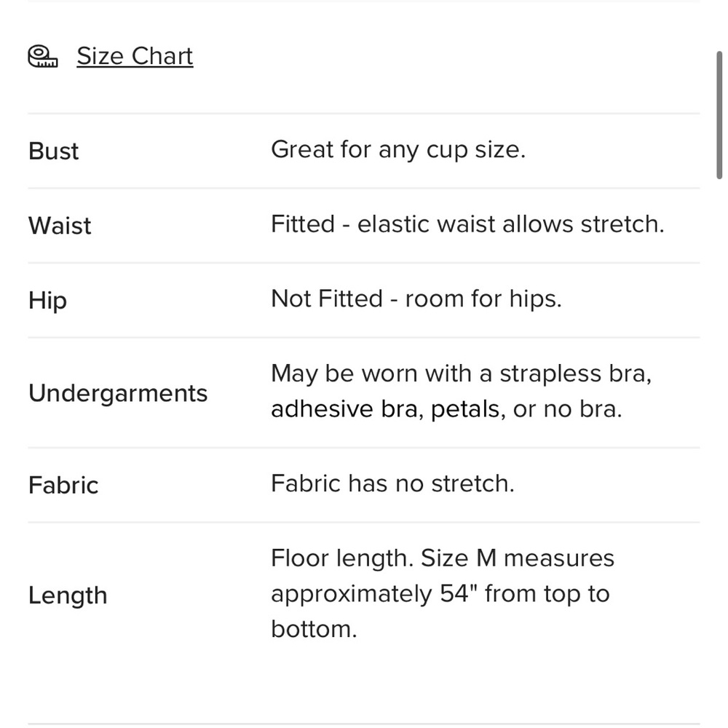Click the word "bottom." in Length description
The width and height of the screenshot is (728, 728).
tap(314, 629)
